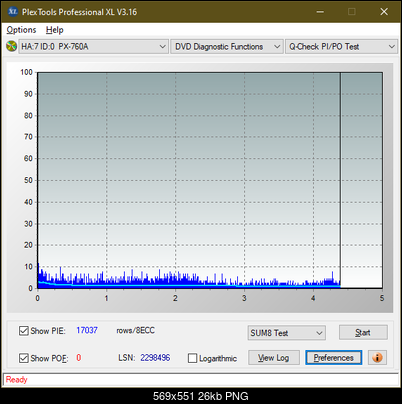
Task: Click the vertical end marker line in graph
Action: [340, 180]
